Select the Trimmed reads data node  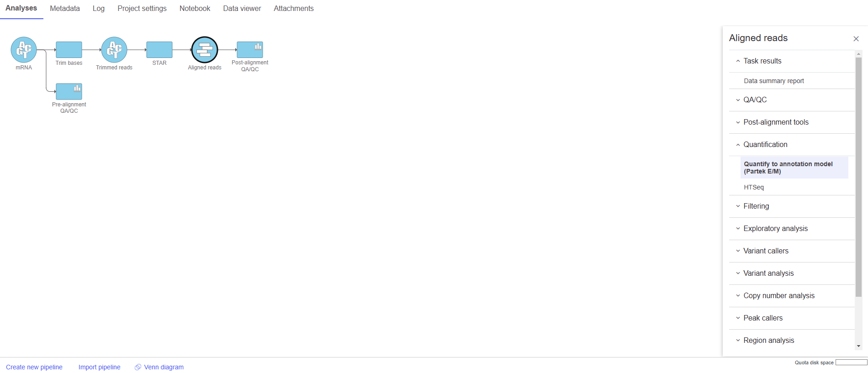click(x=114, y=50)
